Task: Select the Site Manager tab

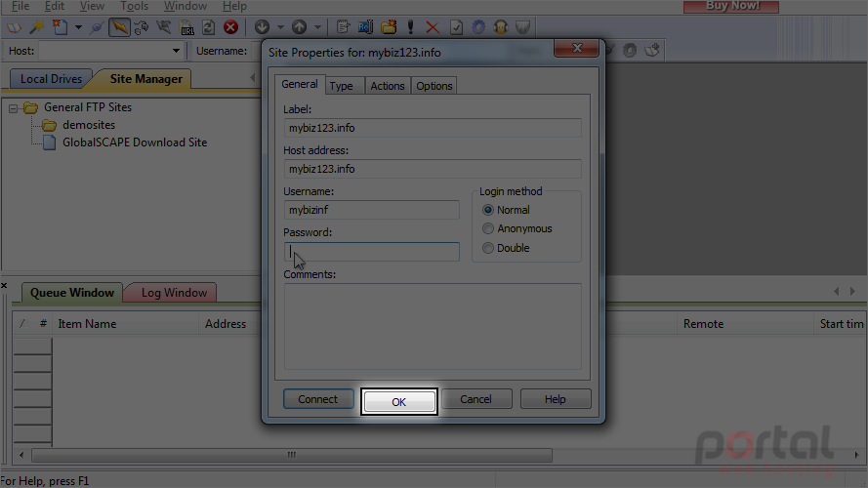Action: pos(145,79)
